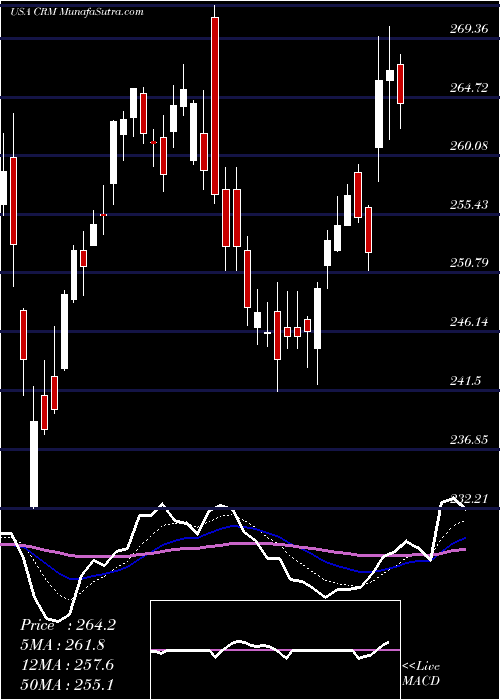
Task: Click the 269.36 price axis label
Action: point(468,29)
